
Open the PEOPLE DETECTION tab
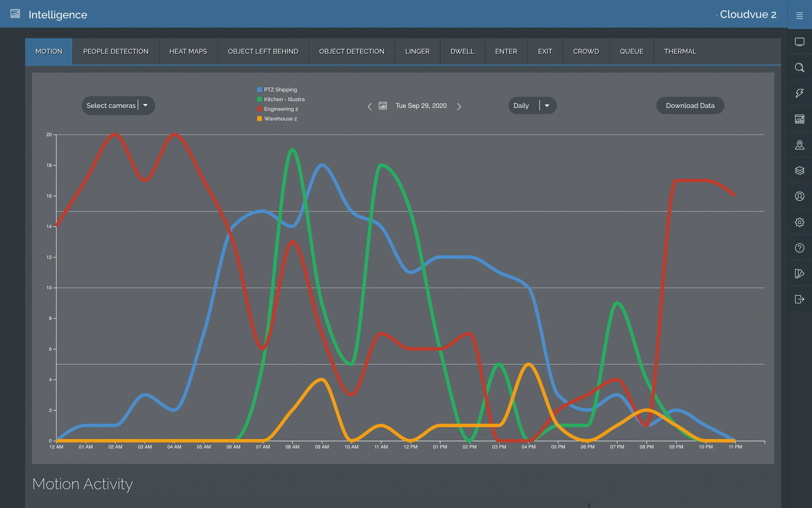coord(116,51)
